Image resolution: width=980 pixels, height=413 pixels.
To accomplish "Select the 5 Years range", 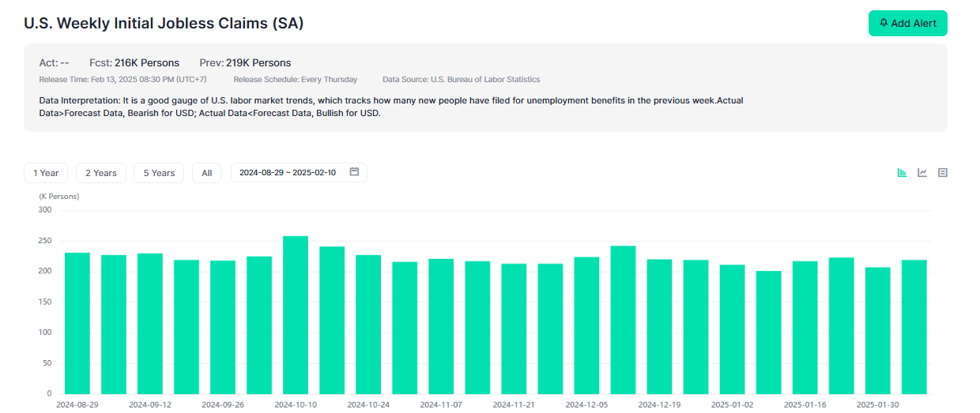I will (x=159, y=173).
